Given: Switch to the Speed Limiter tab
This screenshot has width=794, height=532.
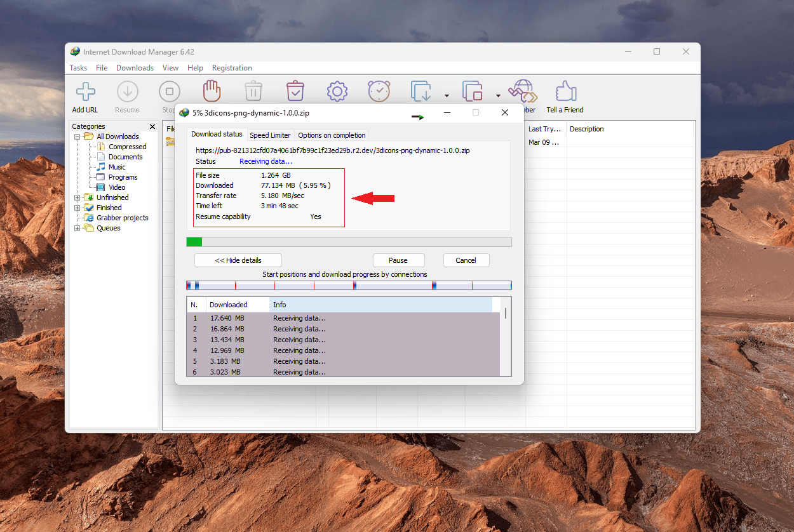Looking at the screenshot, I should (x=270, y=135).
